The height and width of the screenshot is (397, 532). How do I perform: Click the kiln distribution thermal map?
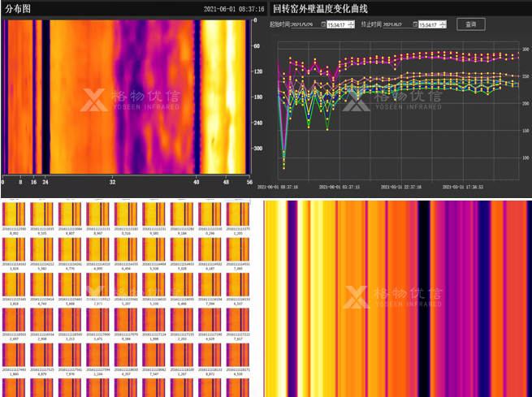[127, 97]
